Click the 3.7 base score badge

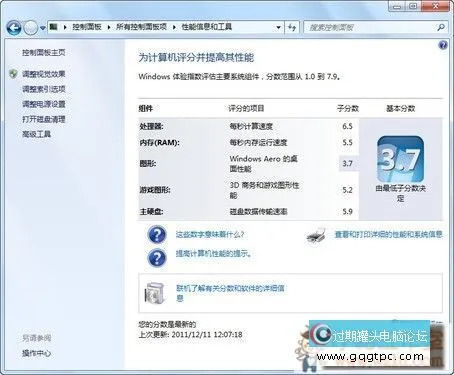coord(400,159)
